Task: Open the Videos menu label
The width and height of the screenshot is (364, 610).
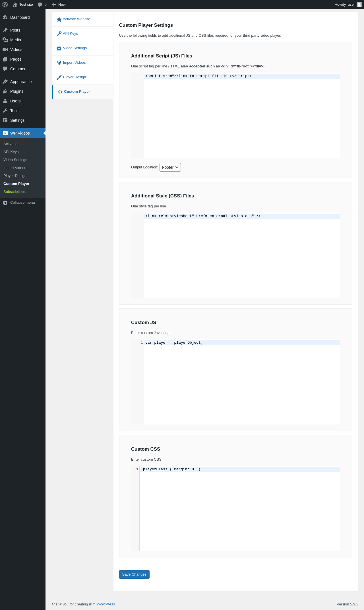Action: (x=16, y=50)
